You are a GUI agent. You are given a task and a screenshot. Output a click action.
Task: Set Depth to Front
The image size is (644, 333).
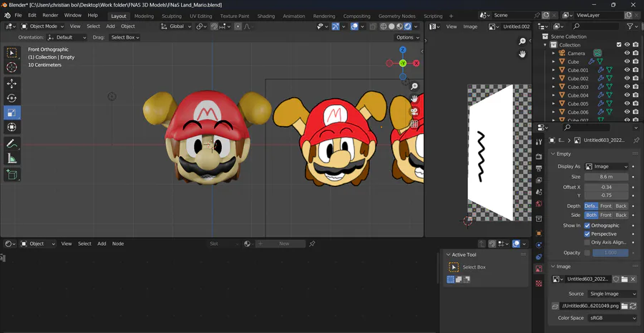[606, 206]
